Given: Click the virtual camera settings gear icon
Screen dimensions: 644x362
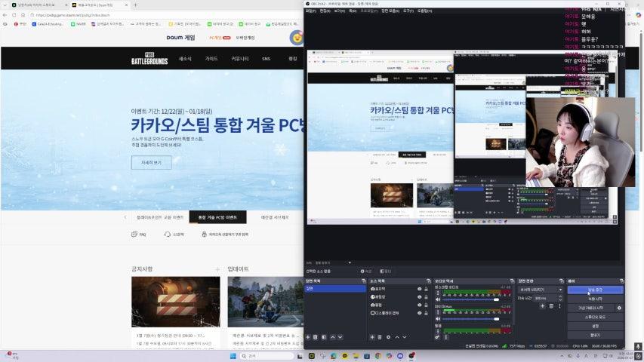Looking at the screenshot, I should [619, 308].
